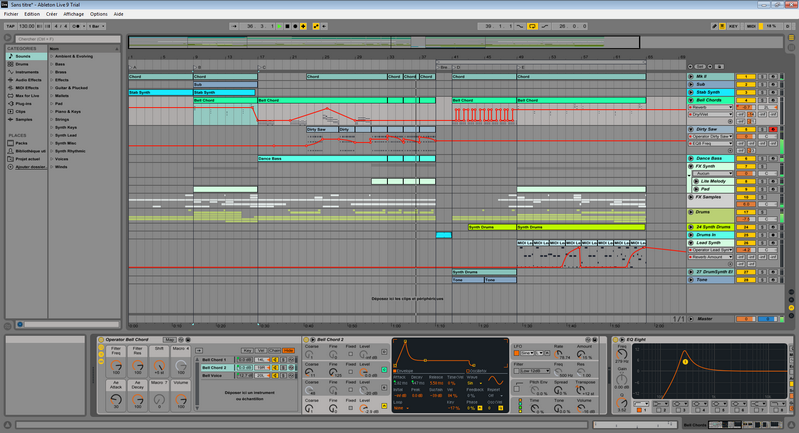This screenshot has width=799, height=433.
Task: Expand the Ambient & Evolving folder
Action: pos(52,56)
